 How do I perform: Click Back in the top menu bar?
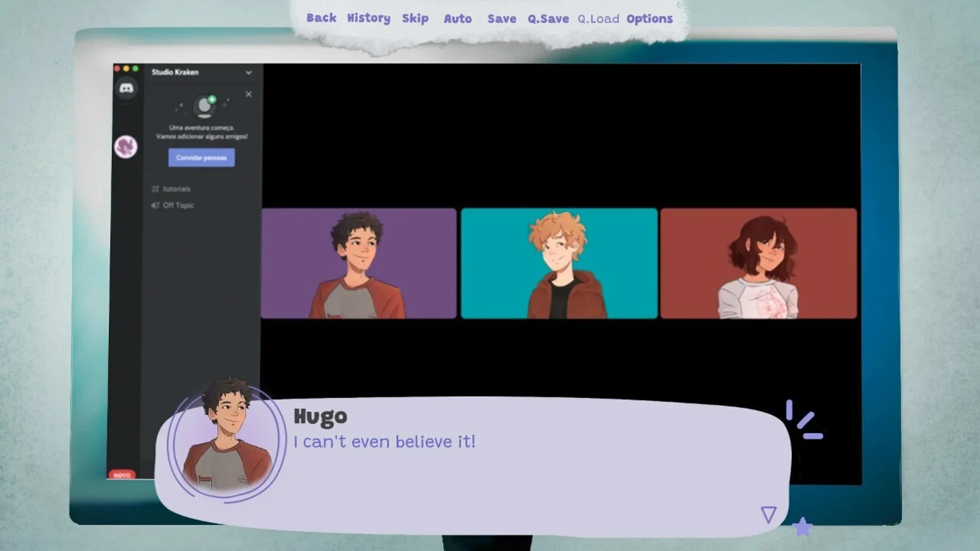pos(322,19)
